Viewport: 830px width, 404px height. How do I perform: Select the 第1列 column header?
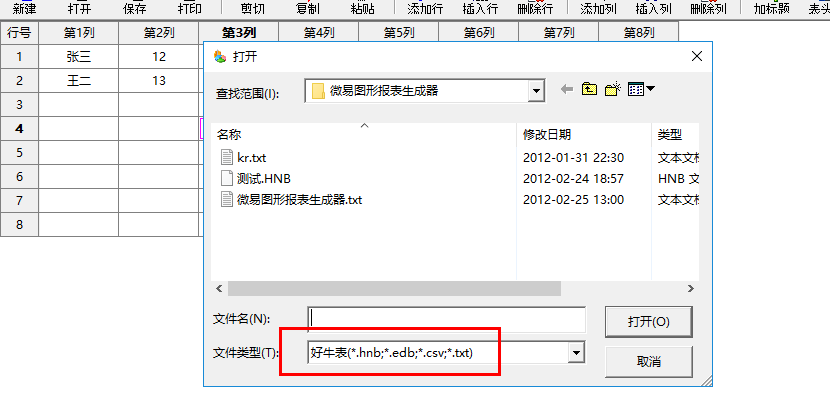pyautogui.click(x=79, y=33)
